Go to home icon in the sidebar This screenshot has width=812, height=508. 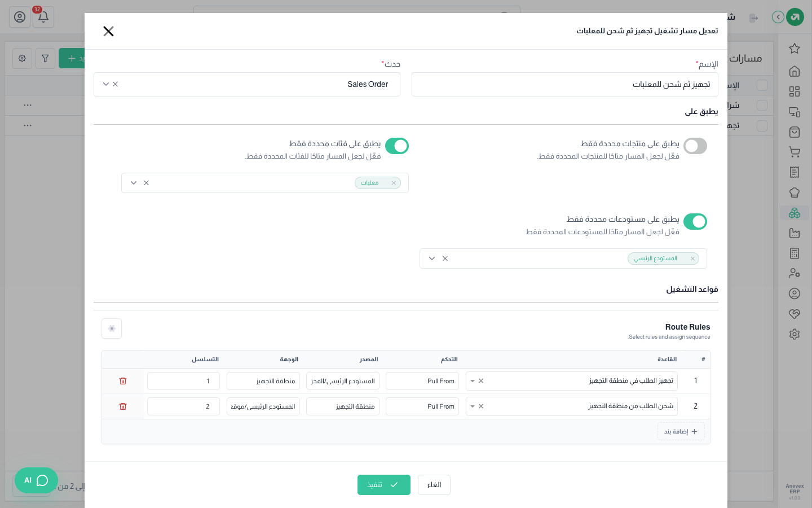795,71
